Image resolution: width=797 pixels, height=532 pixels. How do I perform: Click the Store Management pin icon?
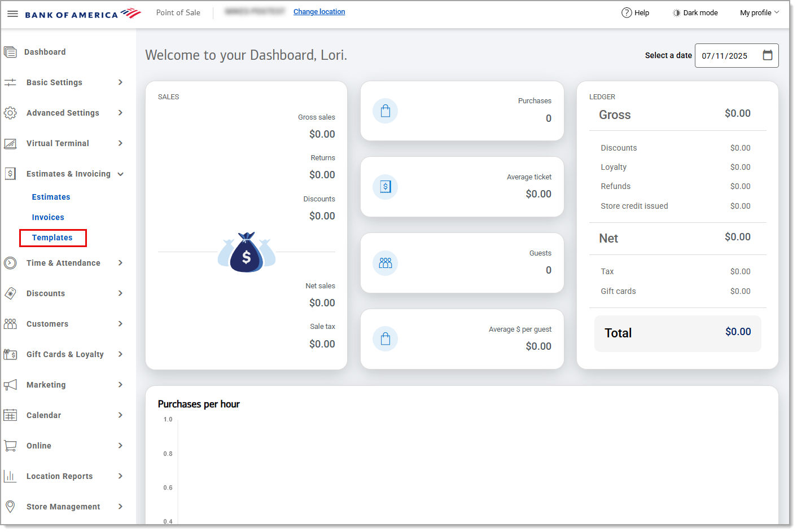coord(10,507)
